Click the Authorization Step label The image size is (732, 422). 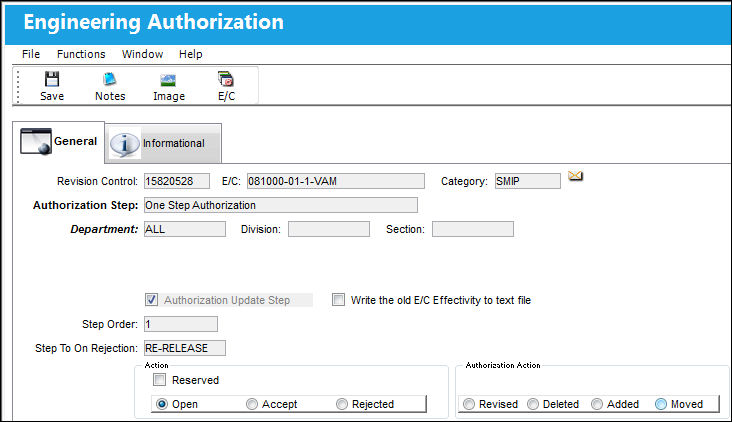(85, 205)
